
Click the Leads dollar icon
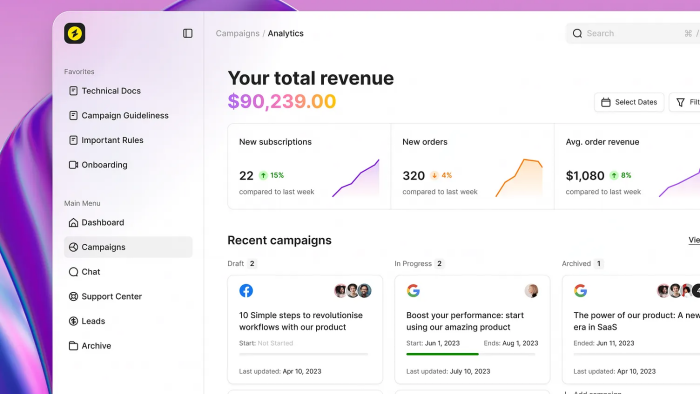click(x=73, y=321)
